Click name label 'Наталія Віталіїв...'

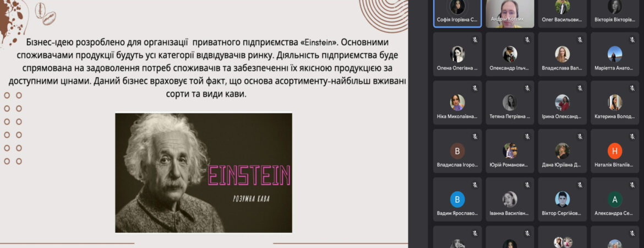[x=614, y=165]
